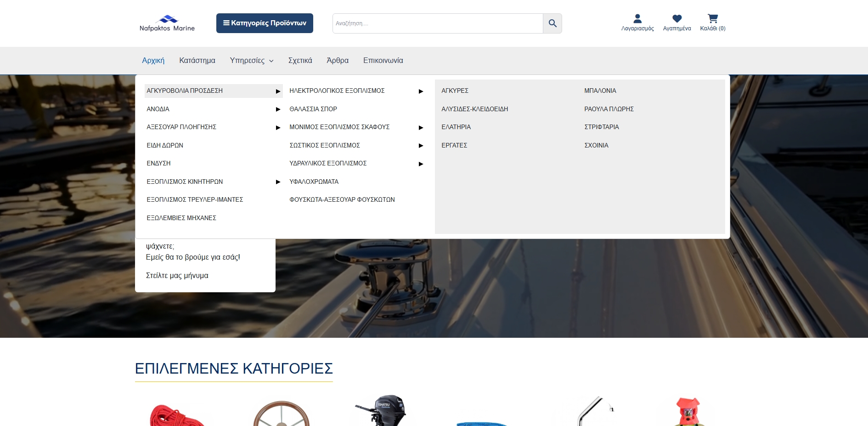Select ΘΑΛΑΣΣΙΑ ΣΠΟΡ category
Viewport: 868px width, 426px height.
point(313,109)
